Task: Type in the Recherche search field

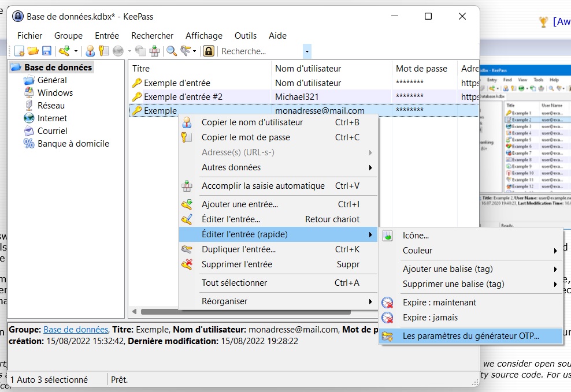Action: tap(260, 51)
